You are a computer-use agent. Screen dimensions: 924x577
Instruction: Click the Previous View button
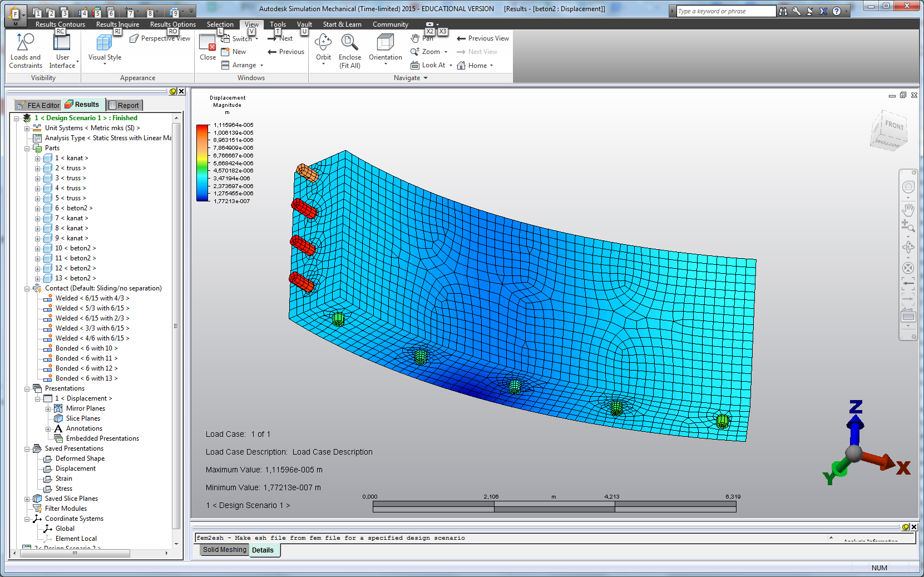point(482,38)
